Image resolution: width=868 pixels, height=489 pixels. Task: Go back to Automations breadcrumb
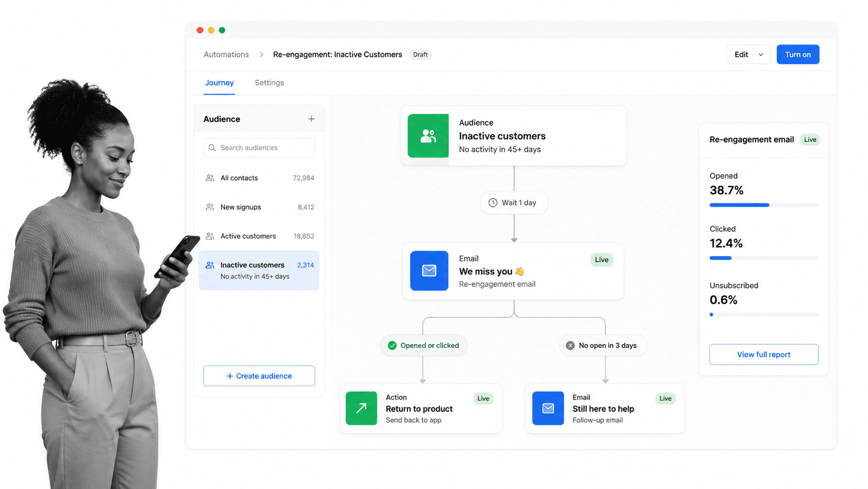pyautogui.click(x=226, y=55)
